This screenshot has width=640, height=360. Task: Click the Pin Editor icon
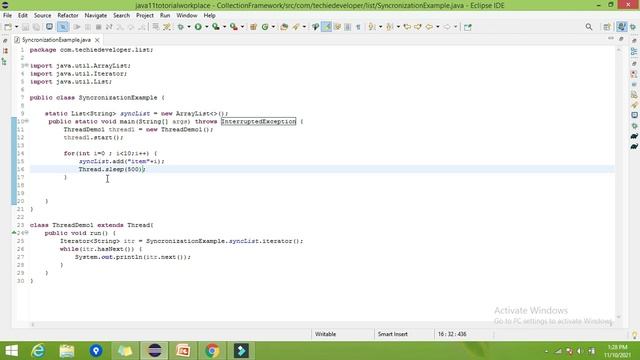(468, 27)
